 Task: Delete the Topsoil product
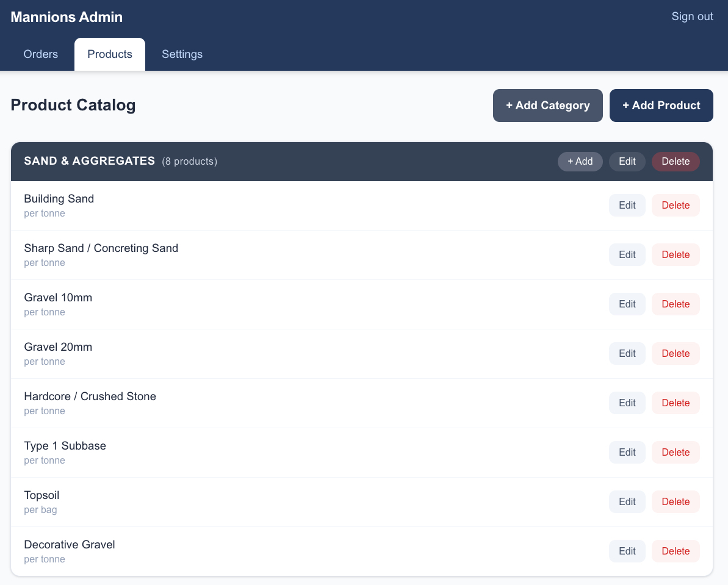click(x=675, y=501)
